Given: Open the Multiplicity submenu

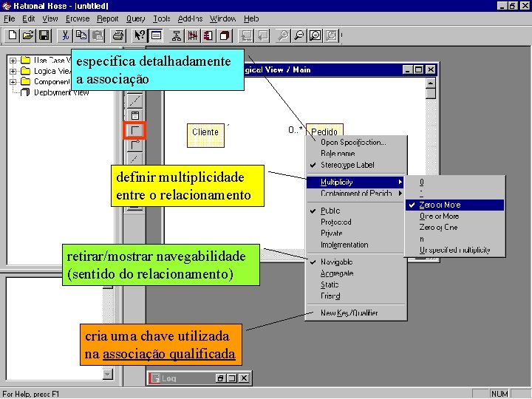Looking at the screenshot, I should (x=355, y=183).
